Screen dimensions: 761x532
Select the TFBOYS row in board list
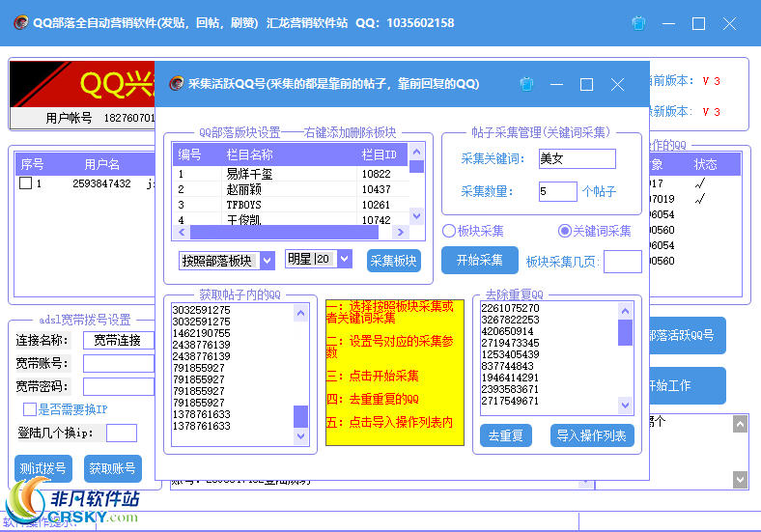click(291, 205)
